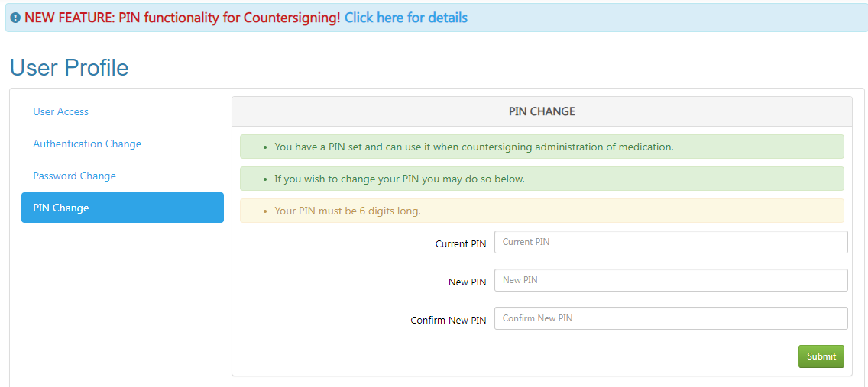Click the info icon in announcement banner

(15, 18)
